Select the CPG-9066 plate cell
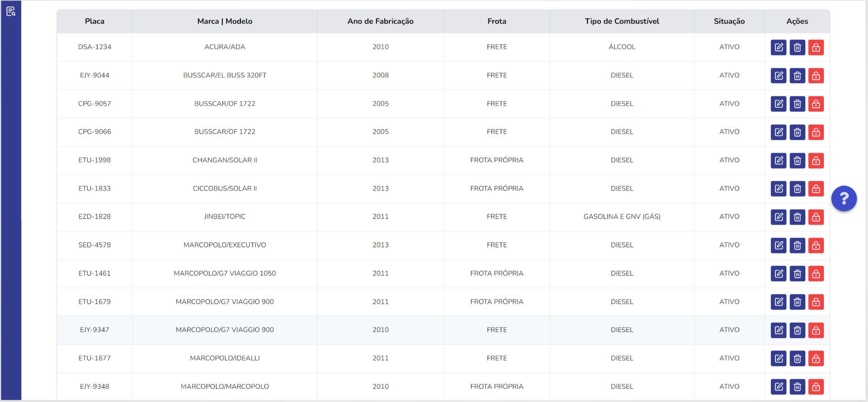Image resolution: width=868 pixels, height=402 pixels. 95,132
